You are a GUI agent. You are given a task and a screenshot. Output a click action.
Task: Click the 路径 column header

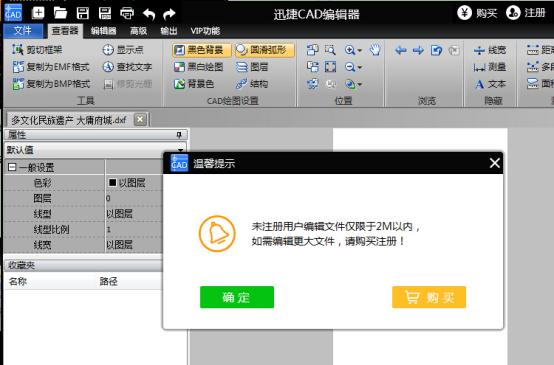point(108,281)
